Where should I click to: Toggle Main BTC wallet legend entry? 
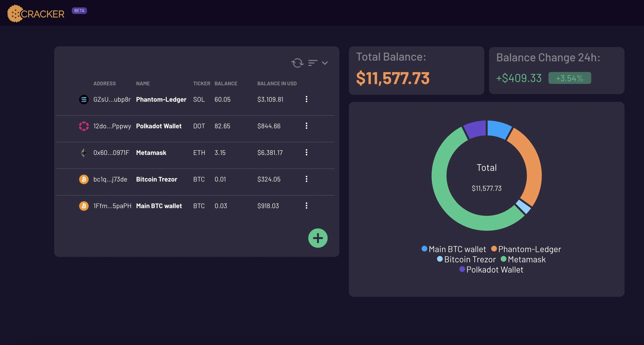453,249
